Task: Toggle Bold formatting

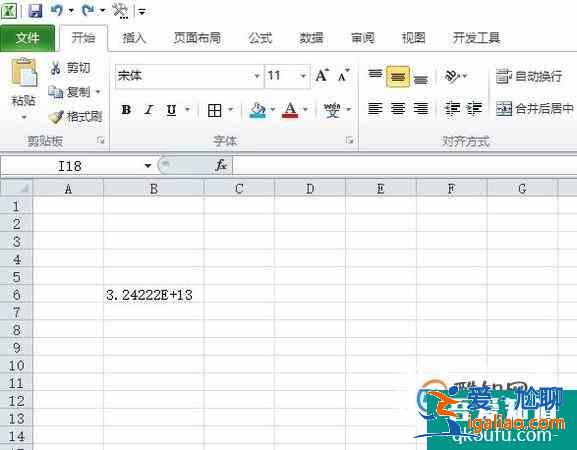Action: [126, 110]
